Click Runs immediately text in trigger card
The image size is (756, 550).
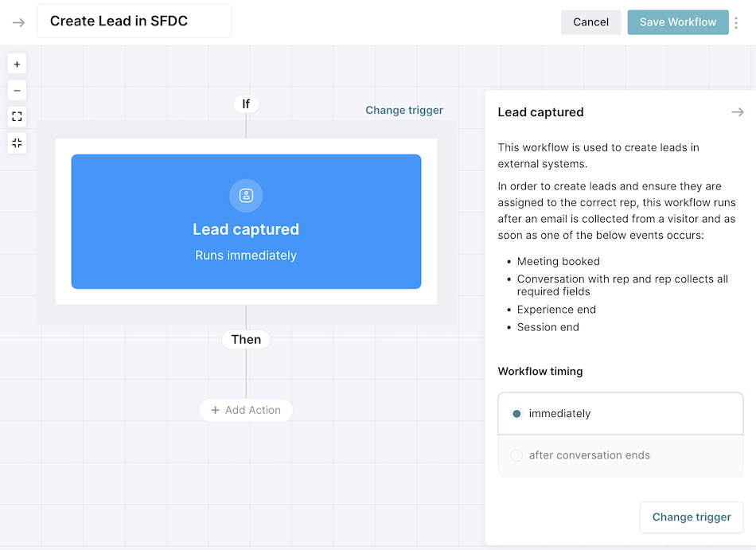(246, 255)
